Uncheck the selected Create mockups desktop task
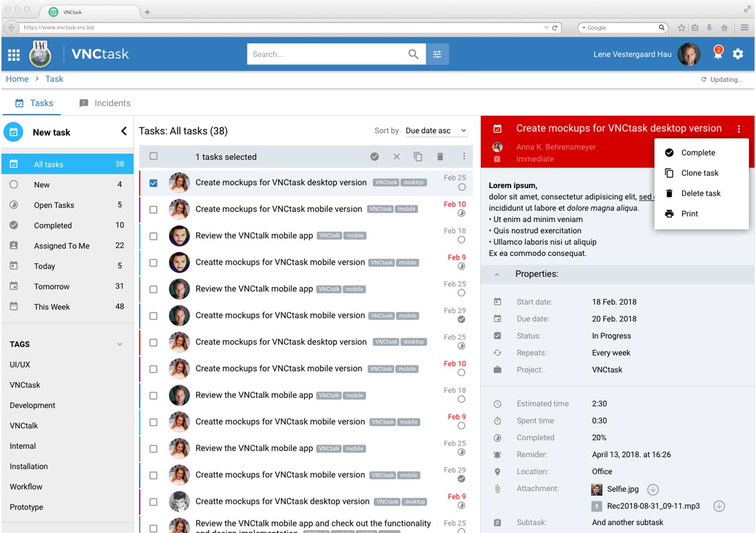The image size is (756, 533). coord(153,183)
